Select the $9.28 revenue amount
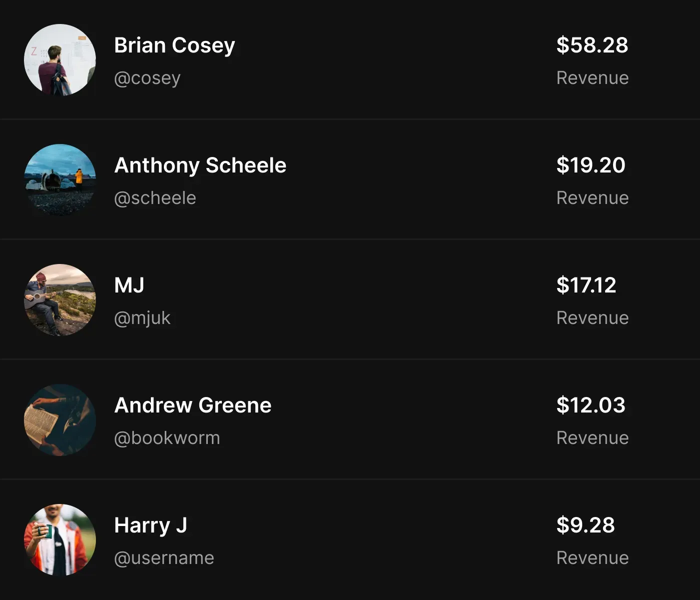Image resolution: width=700 pixels, height=600 pixels. (586, 525)
